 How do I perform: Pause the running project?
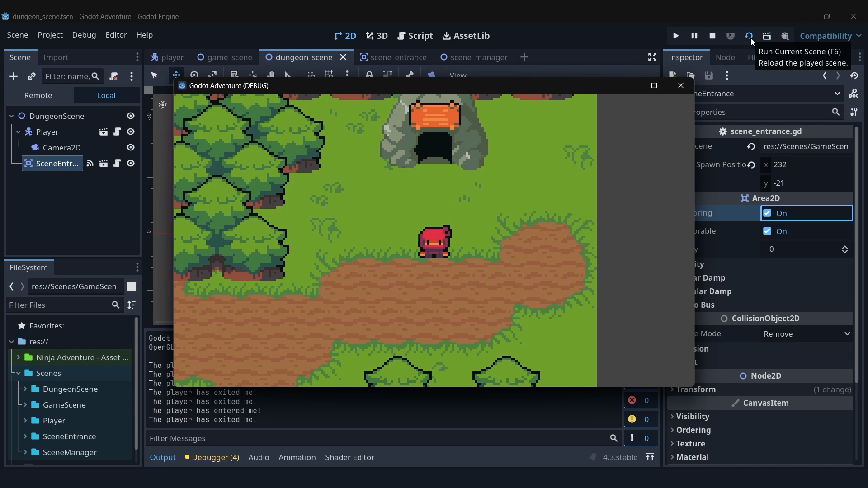694,36
